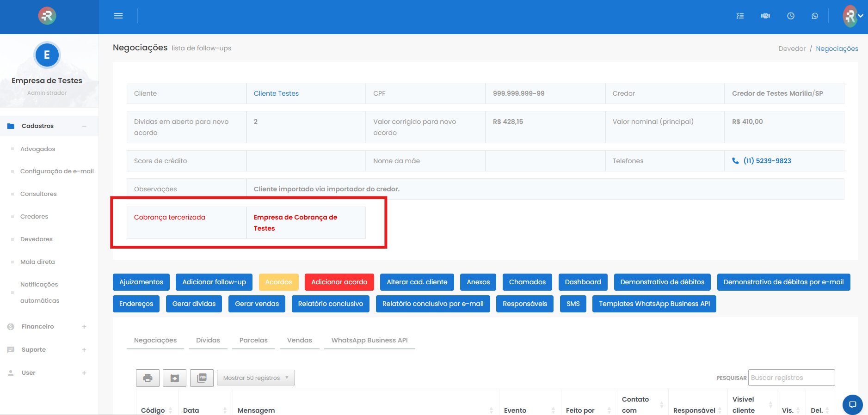The height and width of the screenshot is (415, 868).
Task: Toggle the hamburger sidebar menu
Action: point(118,16)
